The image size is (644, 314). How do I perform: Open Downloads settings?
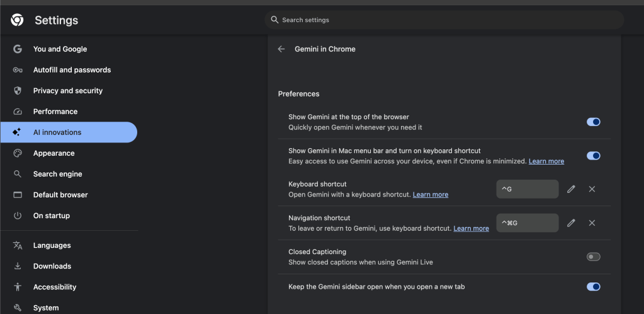pyautogui.click(x=69, y=266)
